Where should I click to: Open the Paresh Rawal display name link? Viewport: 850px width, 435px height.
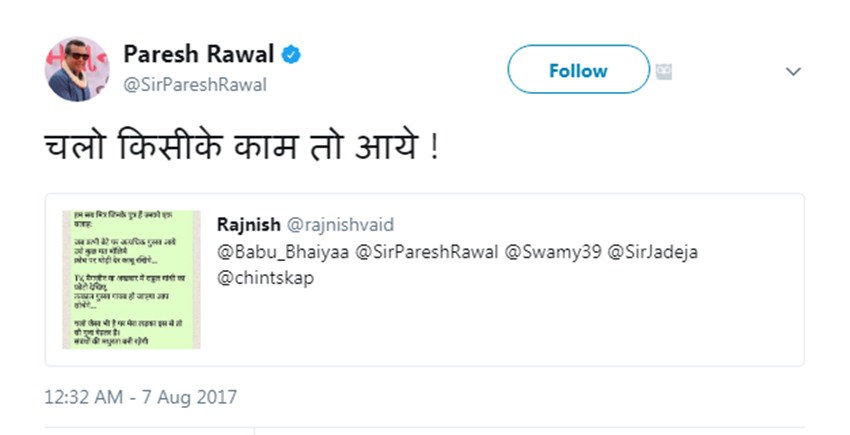[199, 53]
